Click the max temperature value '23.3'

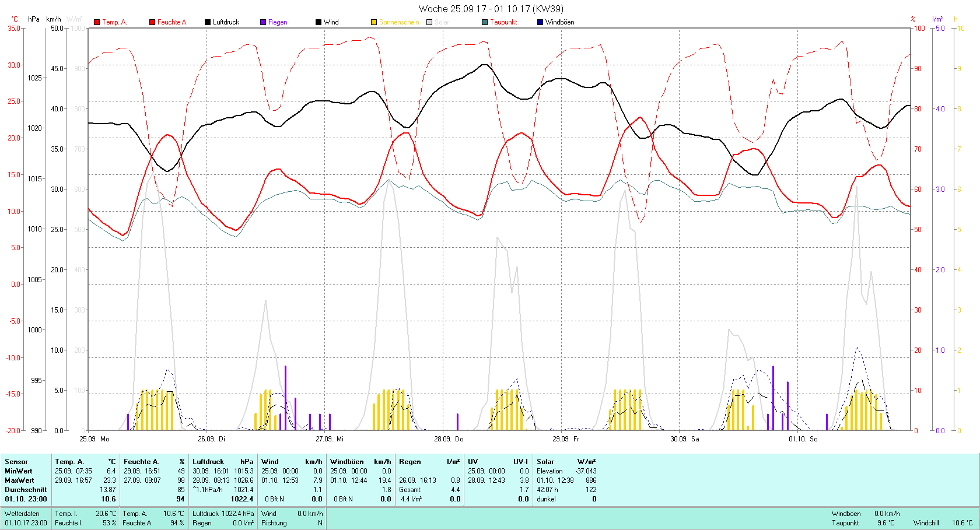click(109, 480)
